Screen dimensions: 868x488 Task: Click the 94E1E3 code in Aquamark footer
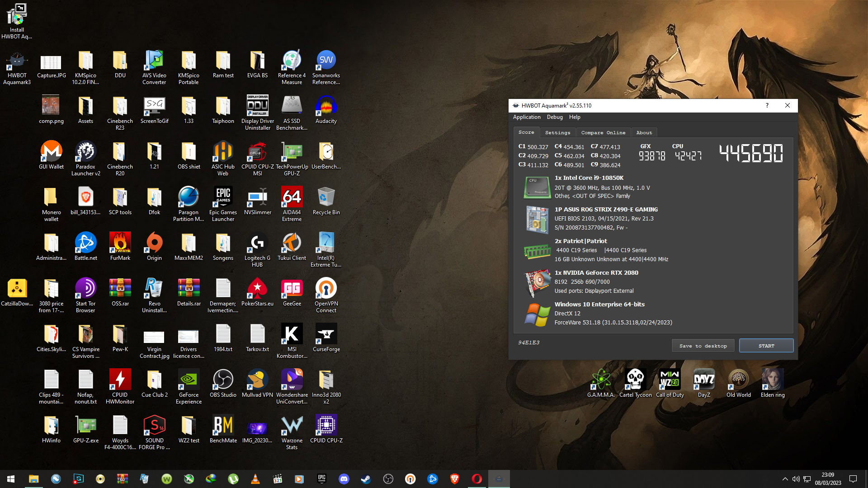528,343
